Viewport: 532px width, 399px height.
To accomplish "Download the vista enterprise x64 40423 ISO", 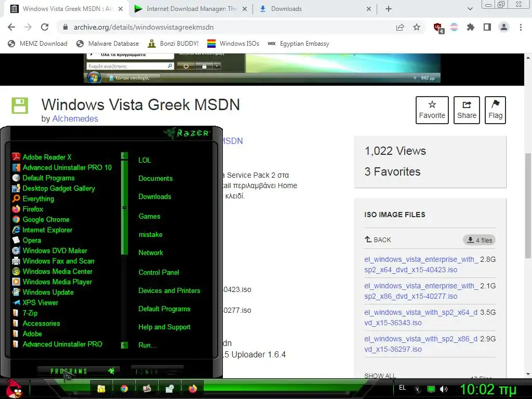I will 421,264.
